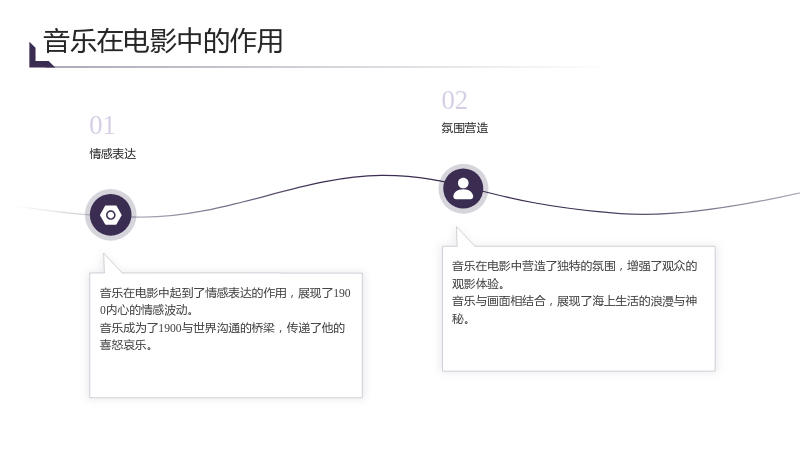Screen dimensions: 800x450
Task: Click the number 02 label
Action: click(455, 100)
